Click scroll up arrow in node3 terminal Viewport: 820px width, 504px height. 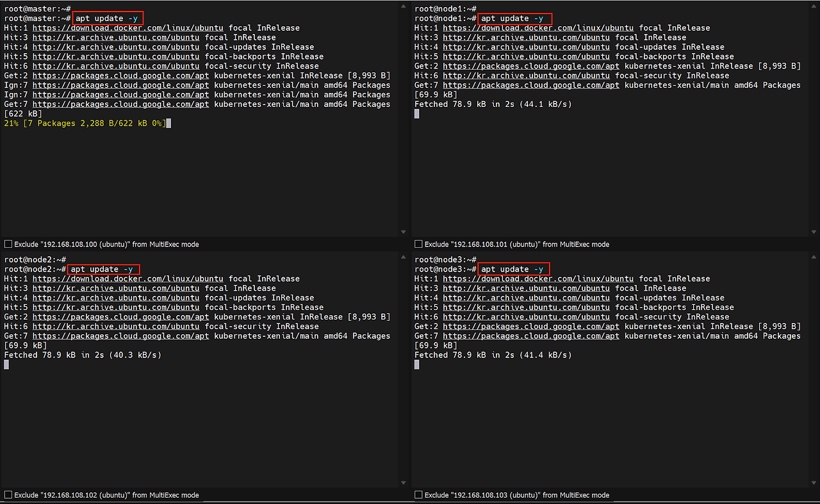click(x=814, y=258)
